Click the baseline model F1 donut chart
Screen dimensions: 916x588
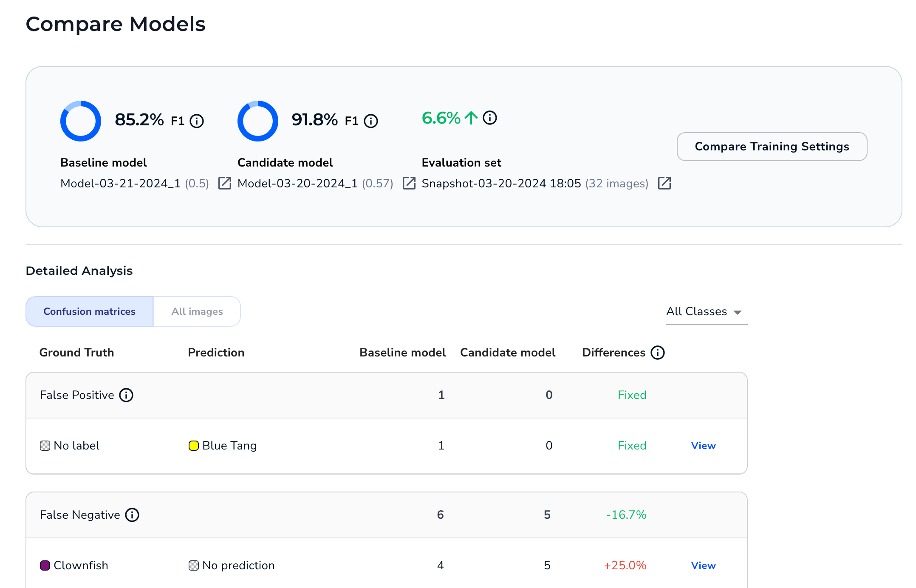[81, 121]
